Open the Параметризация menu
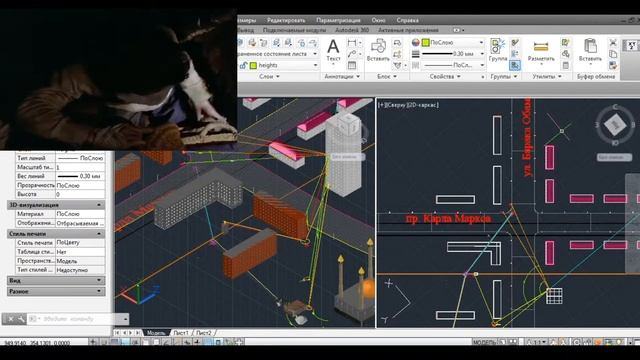The height and width of the screenshot is (360, 640). (x=338, y=20)
